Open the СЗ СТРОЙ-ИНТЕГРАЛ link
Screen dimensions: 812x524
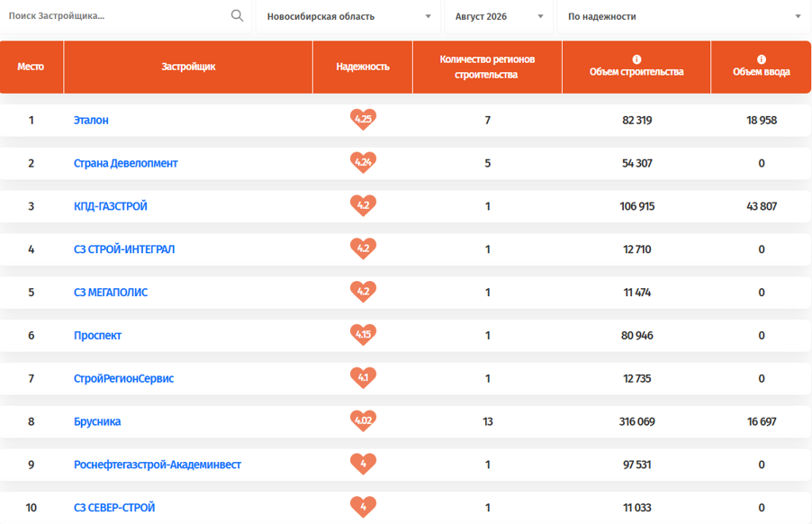(x=124, y=249)
